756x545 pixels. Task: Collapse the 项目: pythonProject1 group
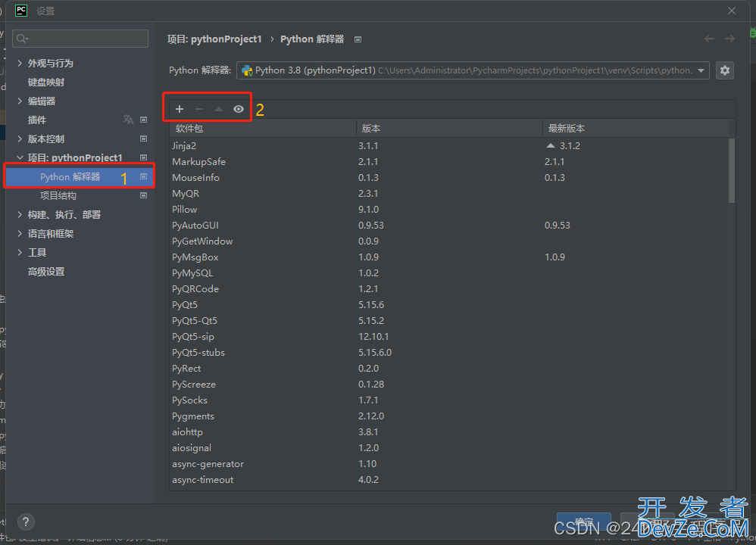click(x=20, y=157)
